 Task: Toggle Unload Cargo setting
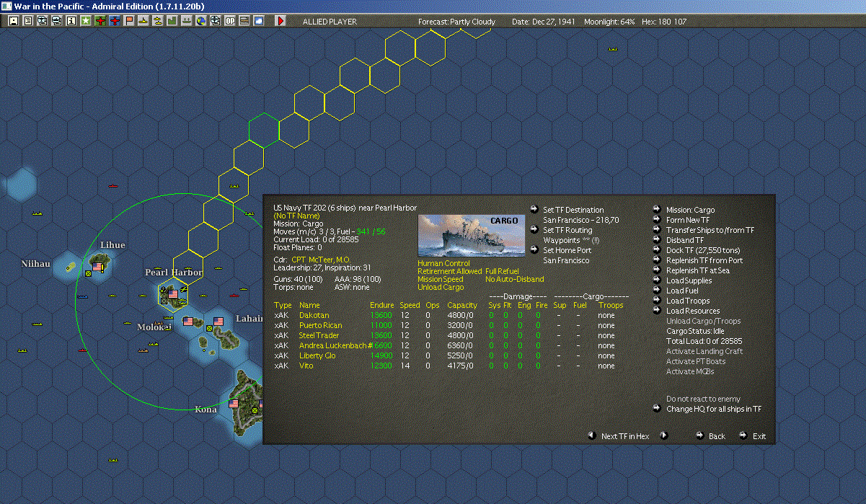[439, 287]
